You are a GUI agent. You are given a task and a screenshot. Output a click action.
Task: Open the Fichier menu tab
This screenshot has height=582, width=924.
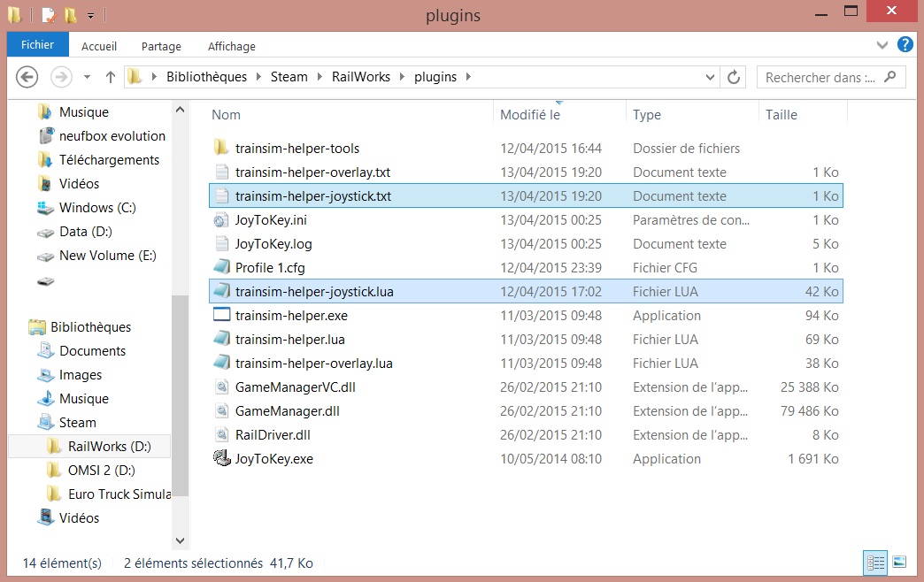pyautogui.click(x=38, y=45)
